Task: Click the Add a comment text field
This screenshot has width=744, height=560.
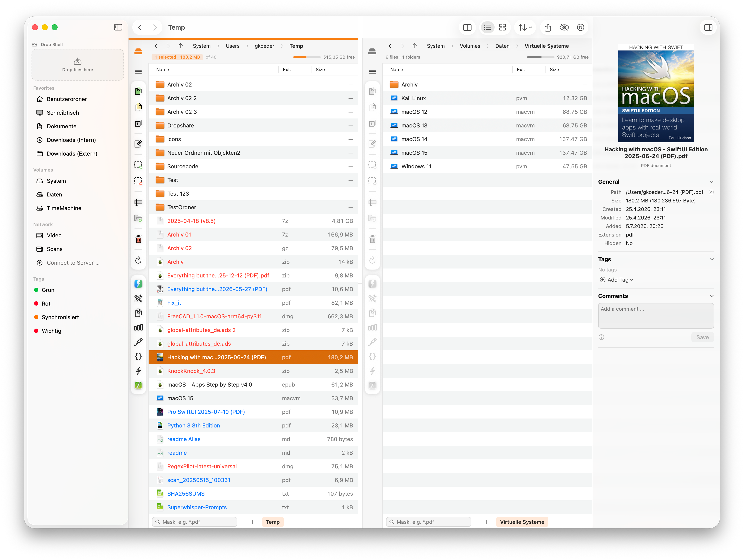Action: [x=656, y=316]
